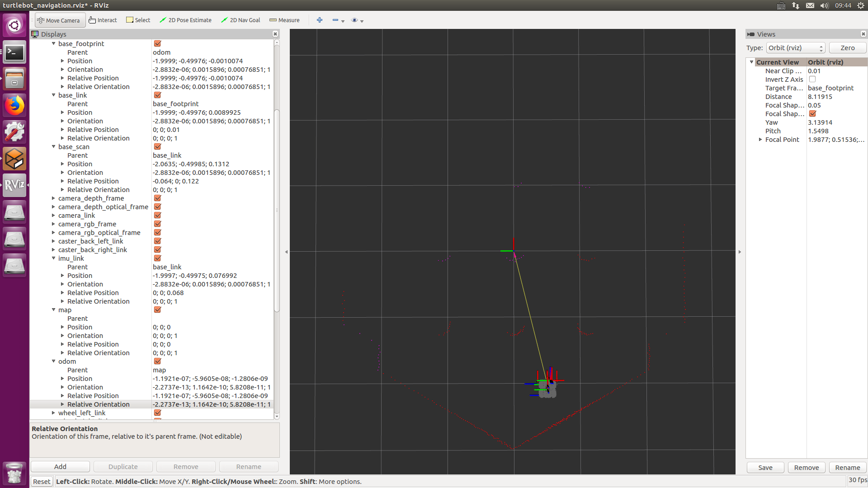Click the Add display button

click(60, 467)
